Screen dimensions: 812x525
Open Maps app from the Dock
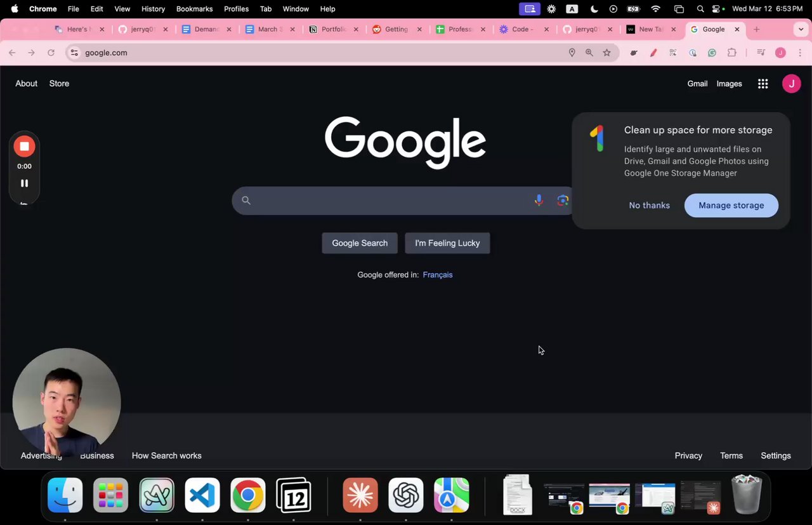pos(452,495)
